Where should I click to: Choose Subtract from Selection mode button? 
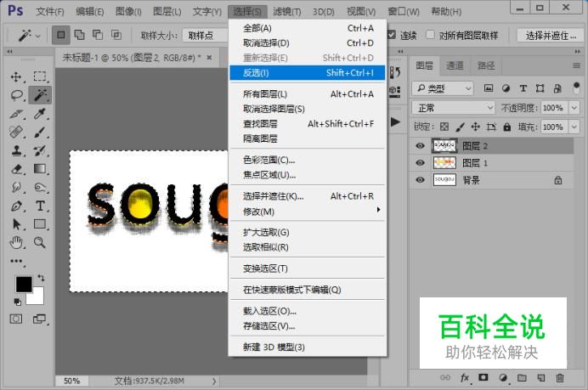point(98,35)
